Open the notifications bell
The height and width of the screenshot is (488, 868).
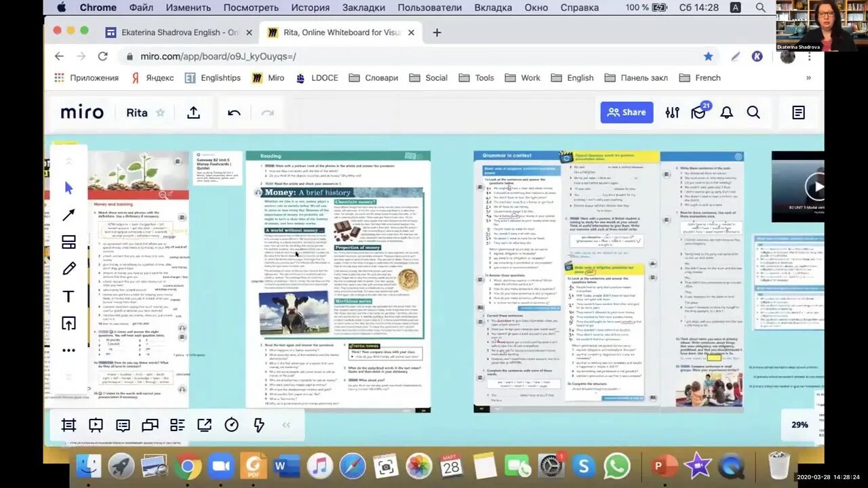[726, 113]
